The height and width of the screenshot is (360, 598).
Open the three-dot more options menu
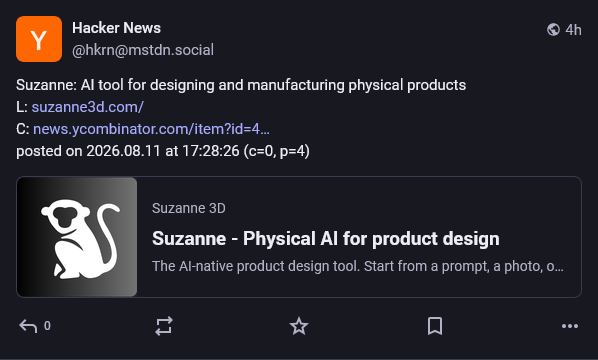570,326
